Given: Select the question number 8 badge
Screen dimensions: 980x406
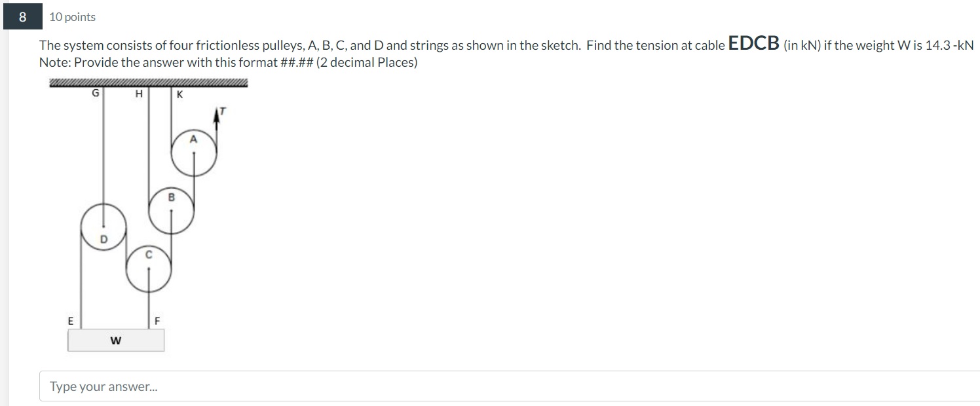Looking at the screenshot, I should (22, 16).
